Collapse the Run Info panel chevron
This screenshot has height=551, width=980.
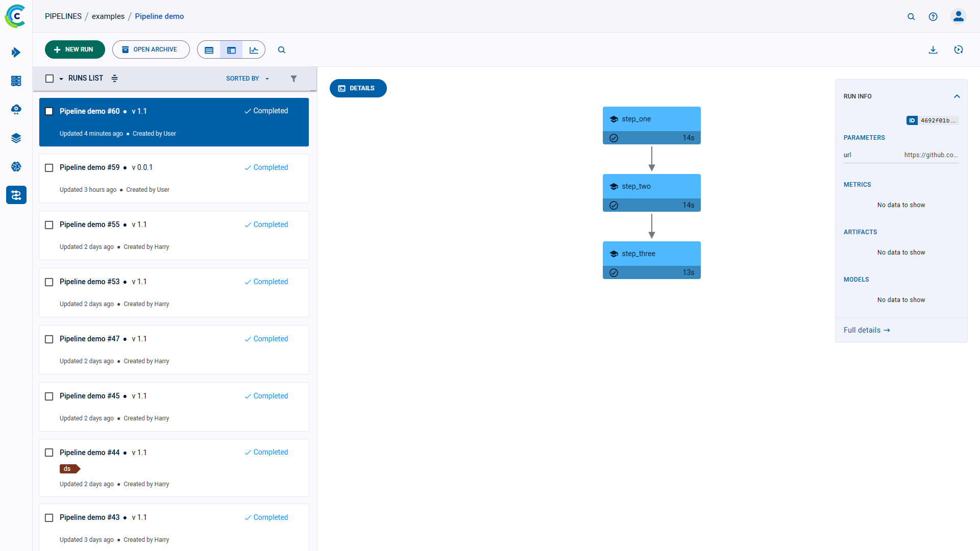[x=957, y=96]
